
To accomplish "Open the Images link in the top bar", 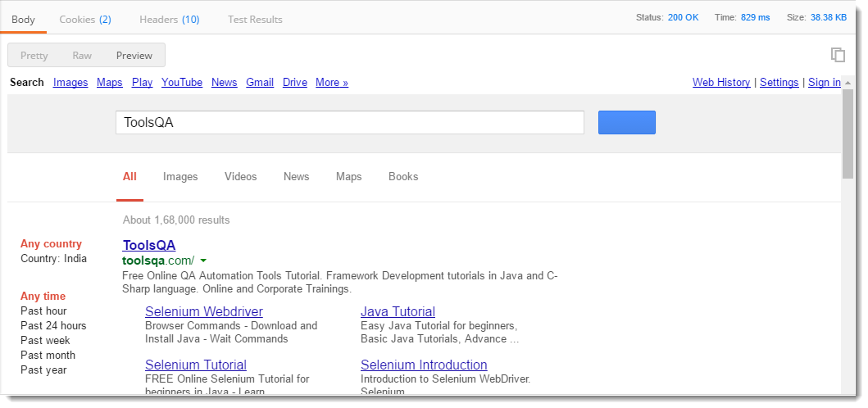I will click(70, 83).
